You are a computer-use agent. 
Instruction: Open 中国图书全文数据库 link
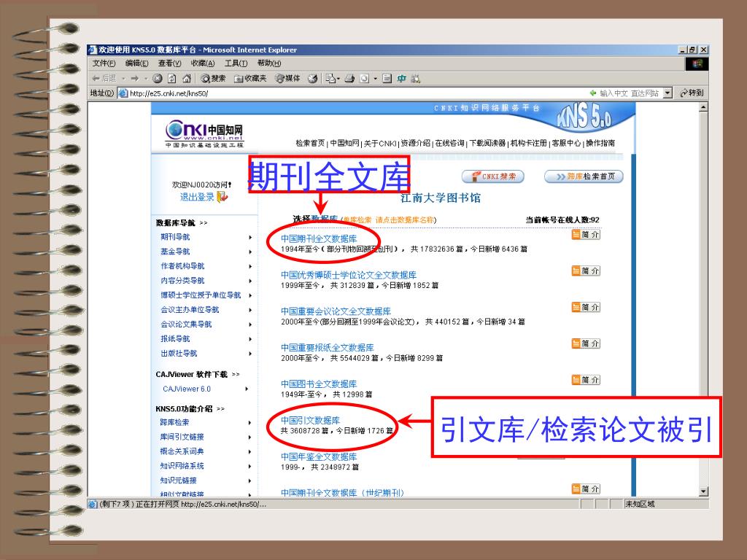319,384
